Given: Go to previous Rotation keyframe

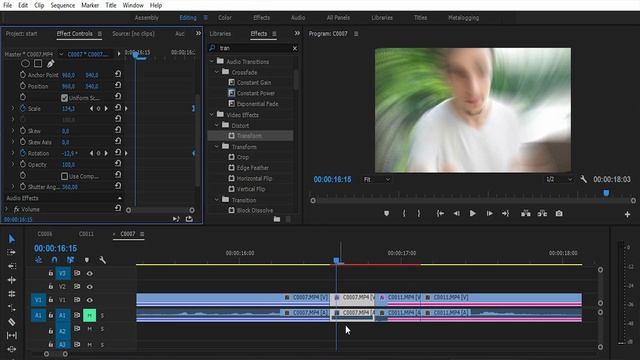Looking at the screenshot, I should [x=91, y=153].
